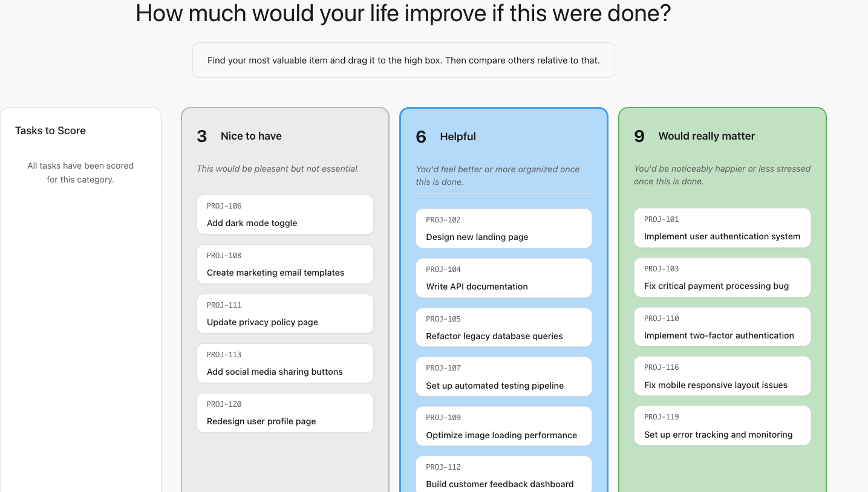Select "Fix mobile responsive layout issues" card

point(722,376)
